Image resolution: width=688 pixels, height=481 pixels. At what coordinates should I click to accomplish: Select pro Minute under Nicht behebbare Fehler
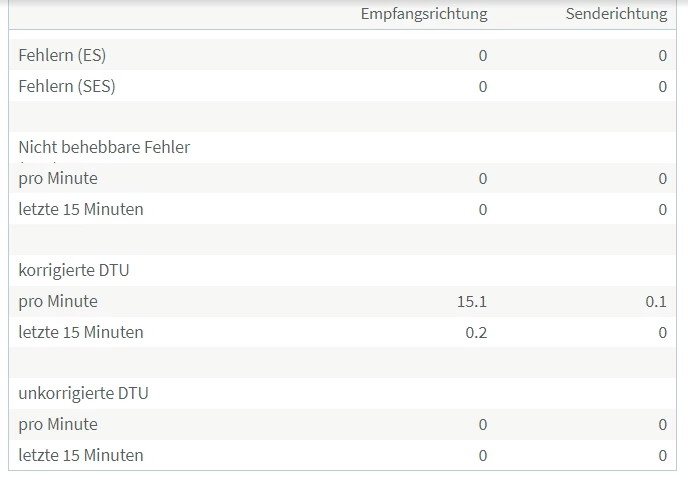tap(58, 179)
